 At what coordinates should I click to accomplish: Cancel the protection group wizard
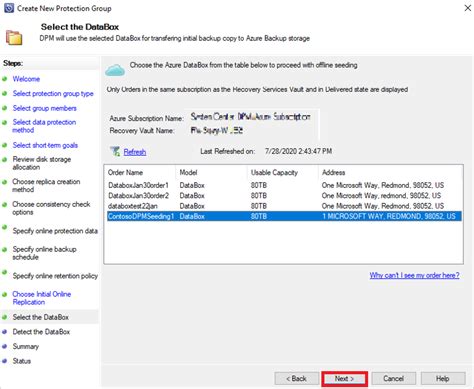(x=393, y=379)
